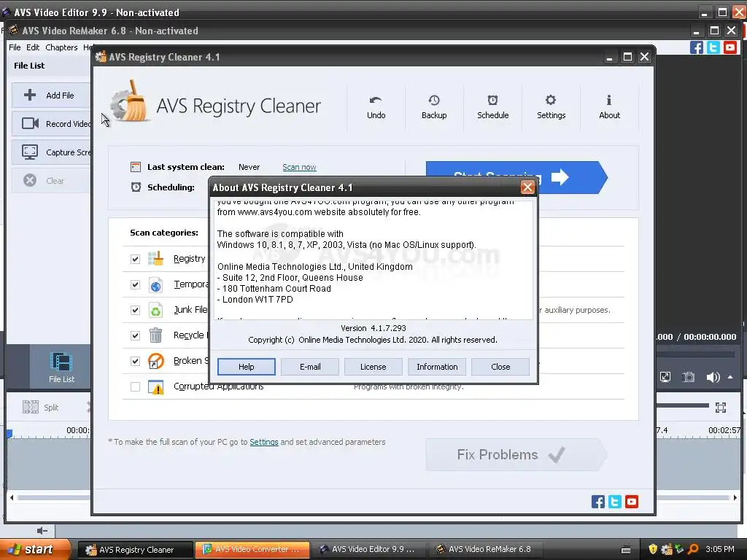747x560 pixels.
Task: Open the Backup tool
Action: [x=434, y=107]
